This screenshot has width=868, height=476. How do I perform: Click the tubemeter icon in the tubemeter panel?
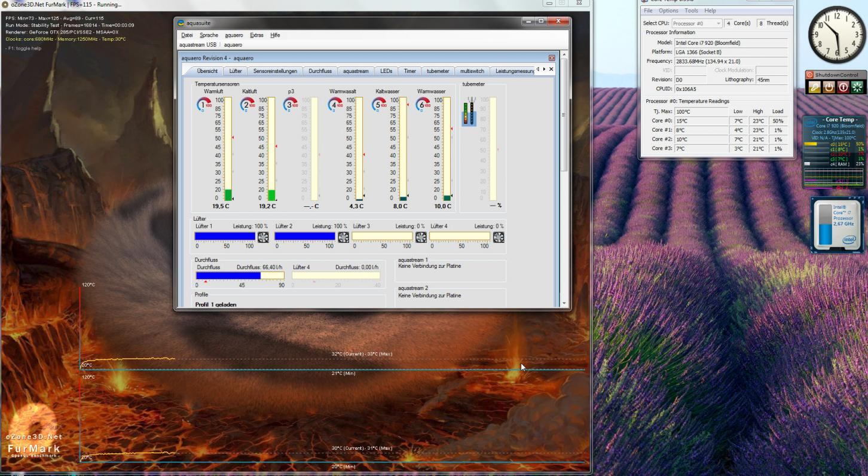tap(469, 111)
